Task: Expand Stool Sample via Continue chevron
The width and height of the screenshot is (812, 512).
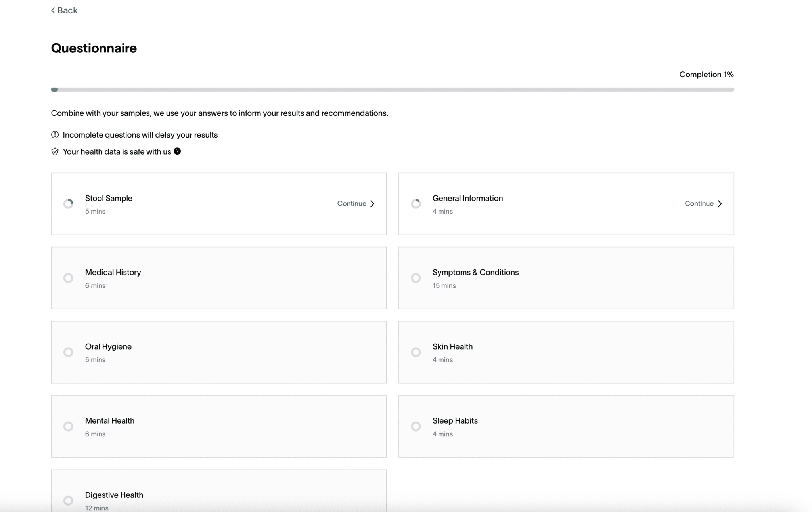Action: click(372, 204)
